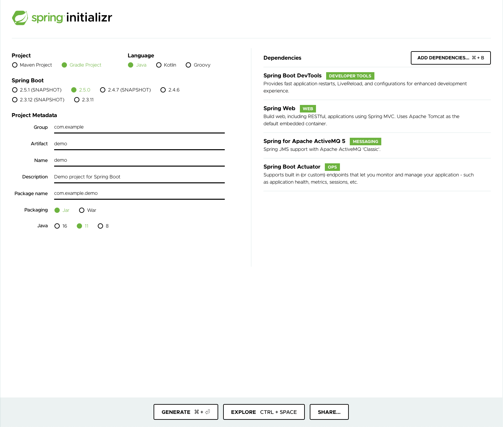Select Spring Boot version 2.3.11
The width and height of the screenshot is (504, 427).
pyautogui.click(x=84, y=100)
